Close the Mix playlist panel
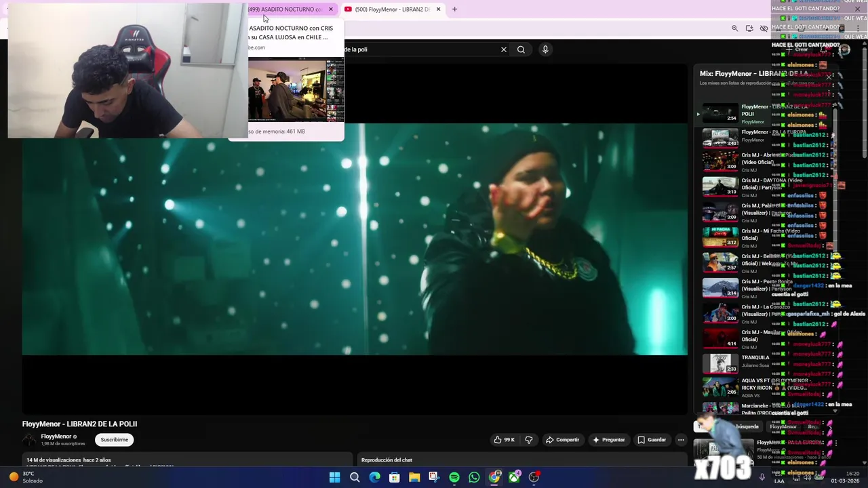 [829, 77]
